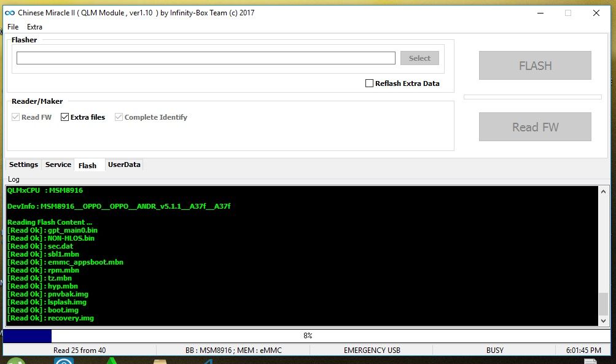Click the '6:01:45 PM' clock in the status bar
The height and width of the screenshot is (364, 616).
click(x=583, y=350)
